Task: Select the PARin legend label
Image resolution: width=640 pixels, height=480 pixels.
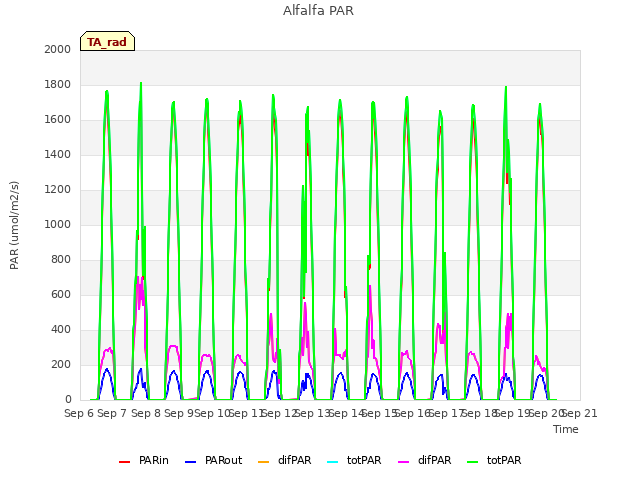Action: point(153,460)
